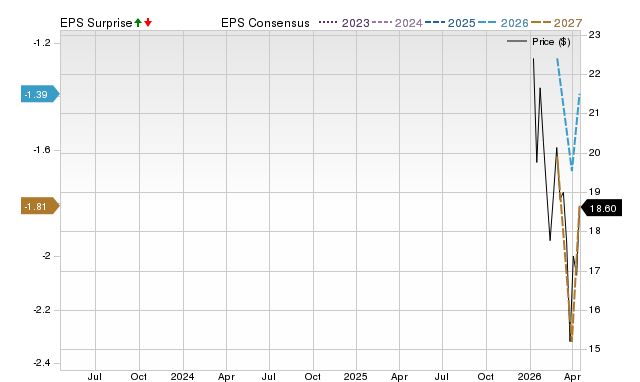Click the 21 price axis value
This screenshot has width=640, height=382.
(595, 113)
